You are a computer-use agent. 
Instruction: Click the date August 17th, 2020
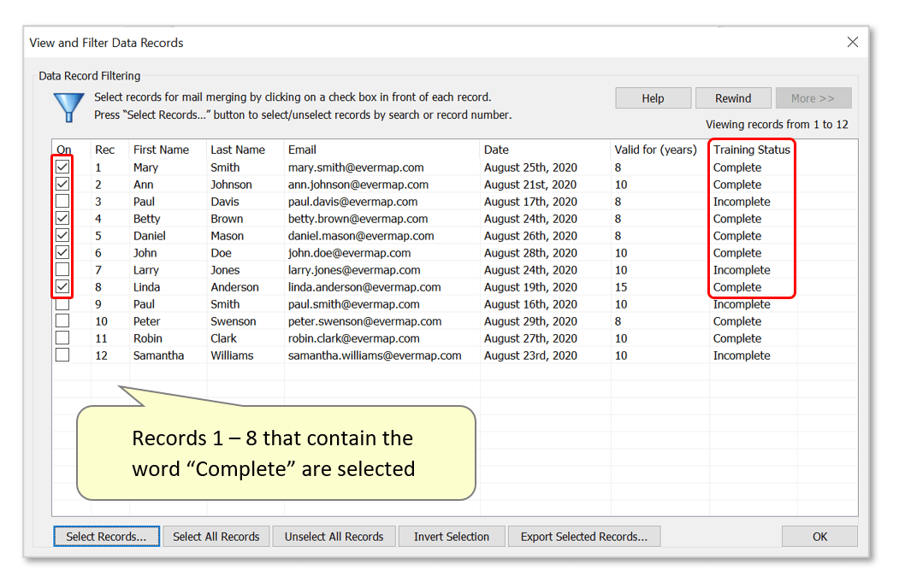point(530,202)
